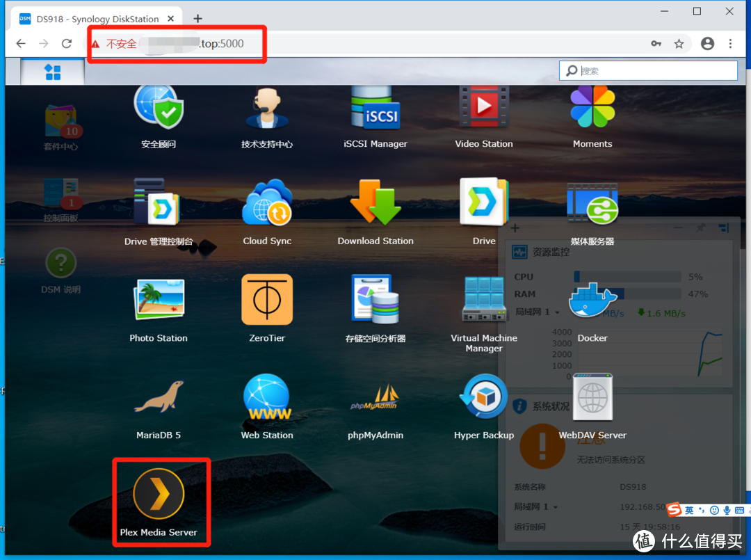Open saved password key icon
Viewport: 751px width, 560px height.
[x=656, y=44]
